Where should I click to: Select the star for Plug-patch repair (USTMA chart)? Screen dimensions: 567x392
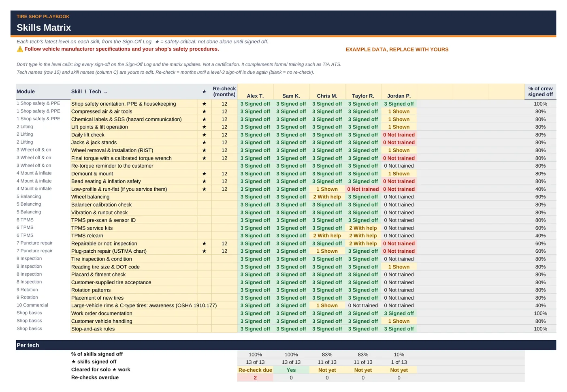(x=204, y=251)
